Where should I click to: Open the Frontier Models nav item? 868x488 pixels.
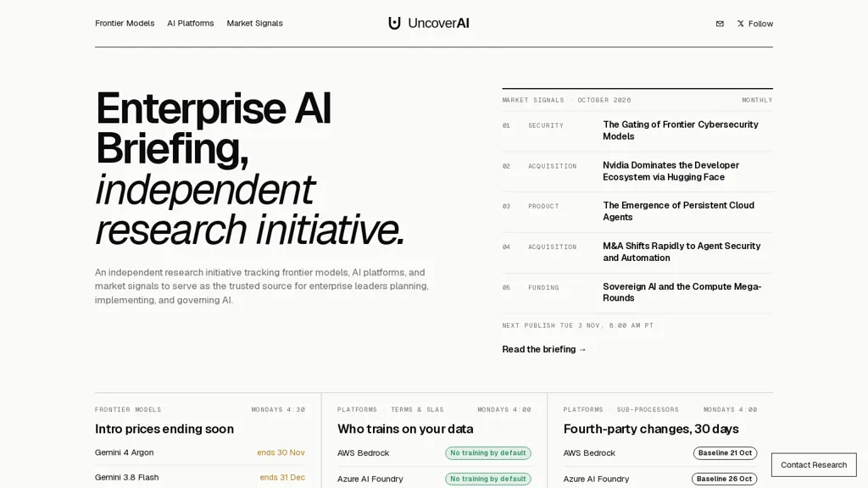(125, 23)
